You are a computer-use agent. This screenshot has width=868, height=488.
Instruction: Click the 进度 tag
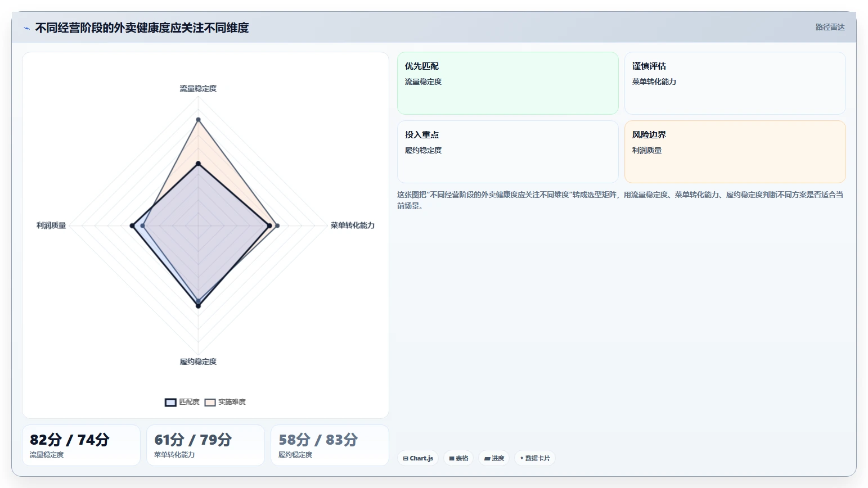tap(494, 458)
